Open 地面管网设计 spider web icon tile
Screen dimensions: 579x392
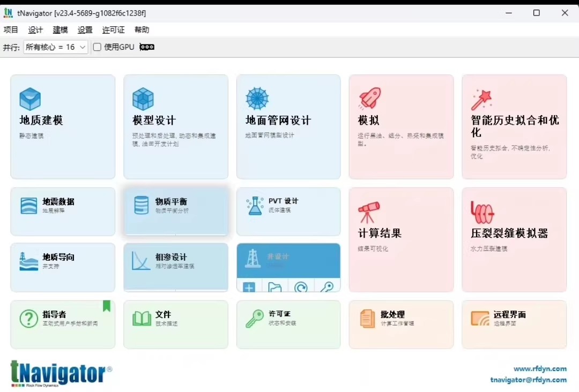[288, 127]
